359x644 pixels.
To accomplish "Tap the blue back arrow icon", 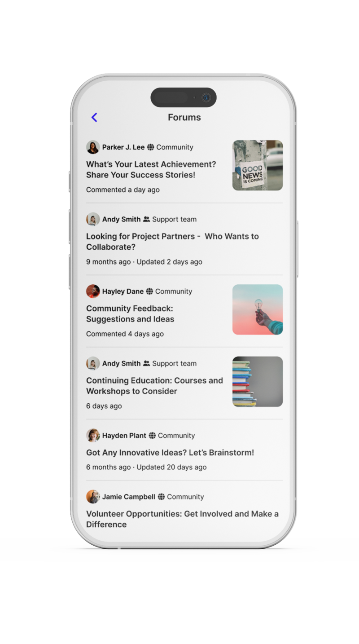I will pos(94,117).
